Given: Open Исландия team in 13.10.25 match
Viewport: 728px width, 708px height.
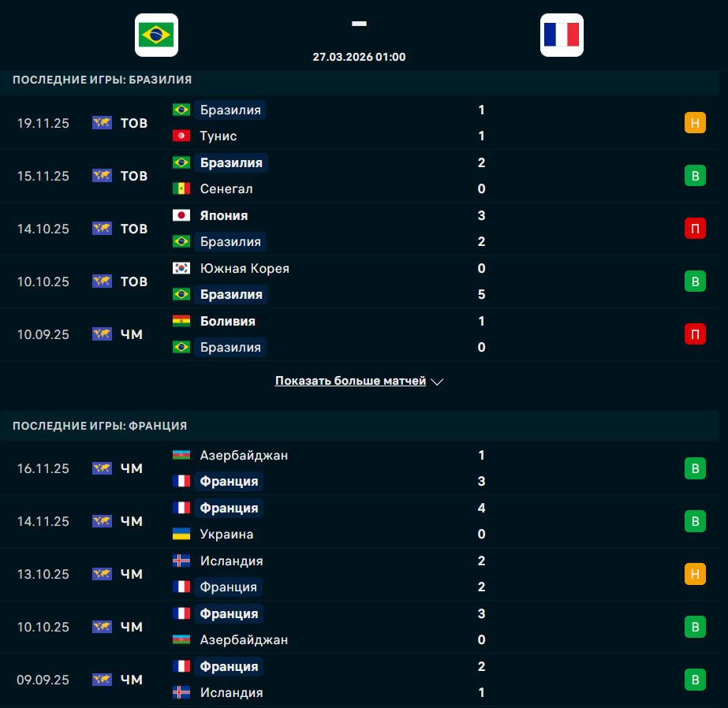Looking at the screenshot, I should click(x=231, y=561).
